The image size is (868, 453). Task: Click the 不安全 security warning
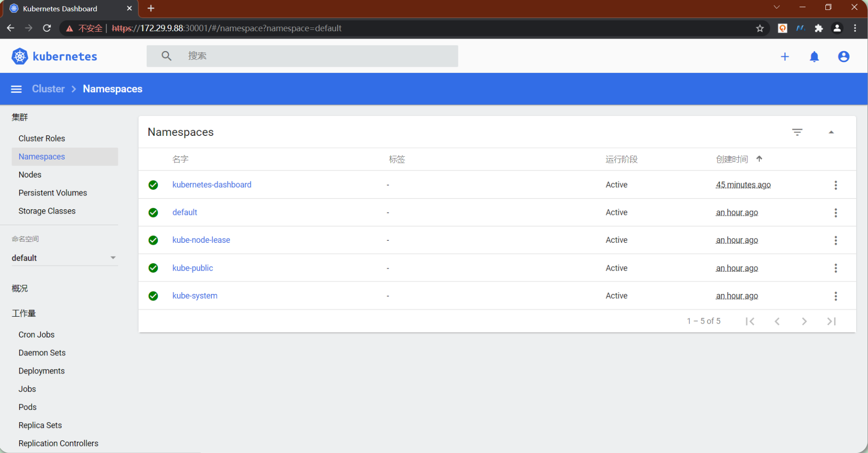84,28
